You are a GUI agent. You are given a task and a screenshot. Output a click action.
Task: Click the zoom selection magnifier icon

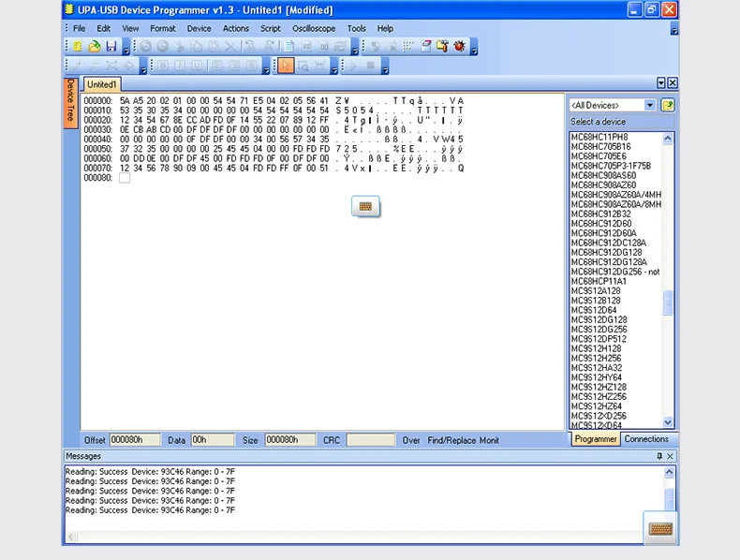(303, 66)
